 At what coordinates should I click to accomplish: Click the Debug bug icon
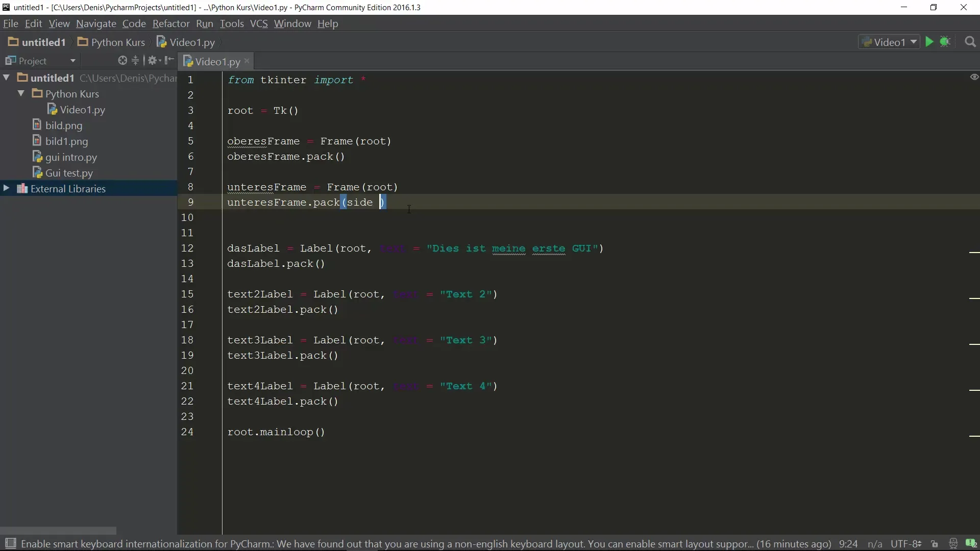(945, 42)
